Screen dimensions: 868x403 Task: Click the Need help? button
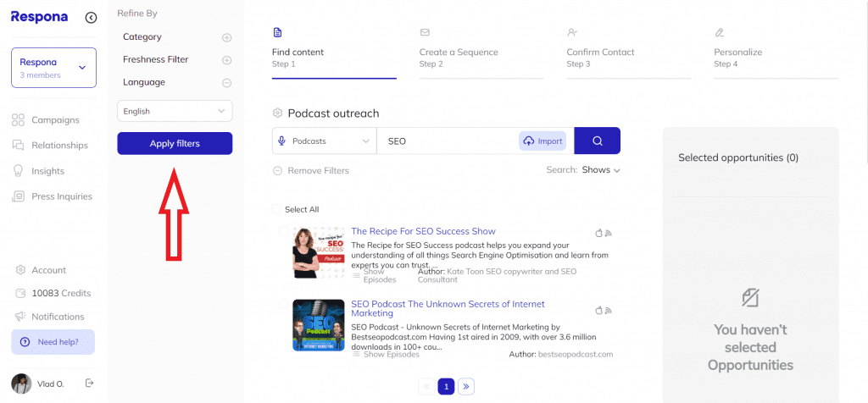(x=53, y=342)
